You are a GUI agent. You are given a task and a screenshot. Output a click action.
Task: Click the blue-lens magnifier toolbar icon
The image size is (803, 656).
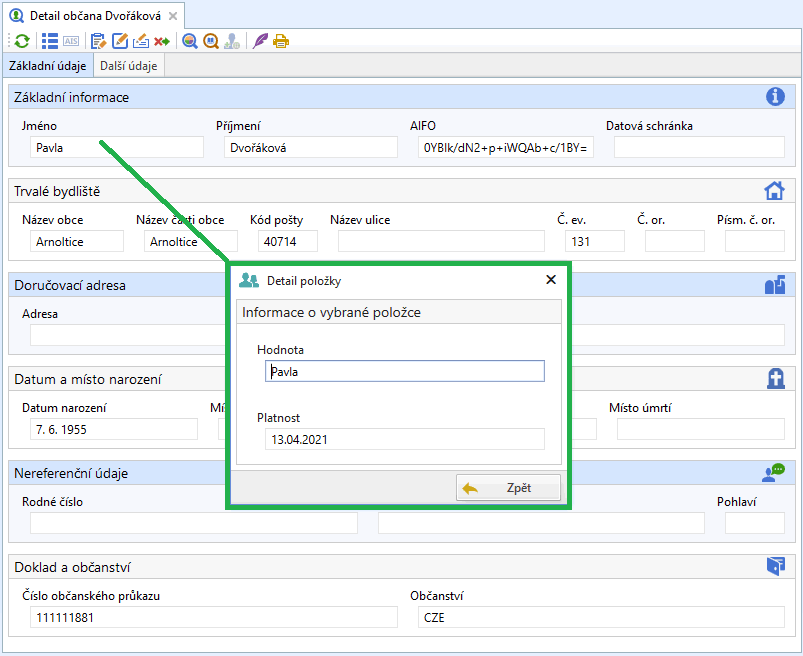point(189,41)
